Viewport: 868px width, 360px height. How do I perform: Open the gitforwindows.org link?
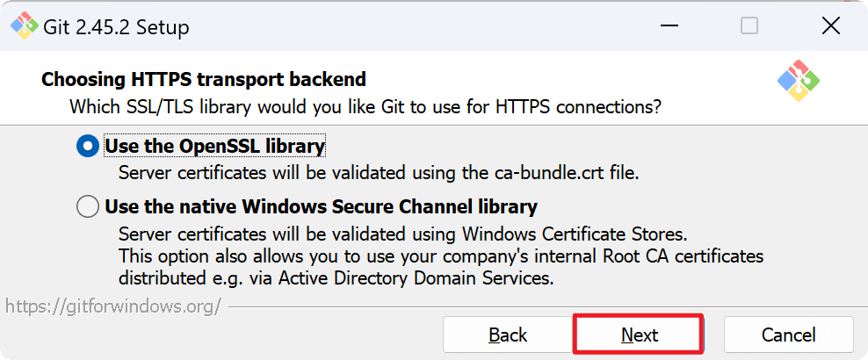point(112,306)
